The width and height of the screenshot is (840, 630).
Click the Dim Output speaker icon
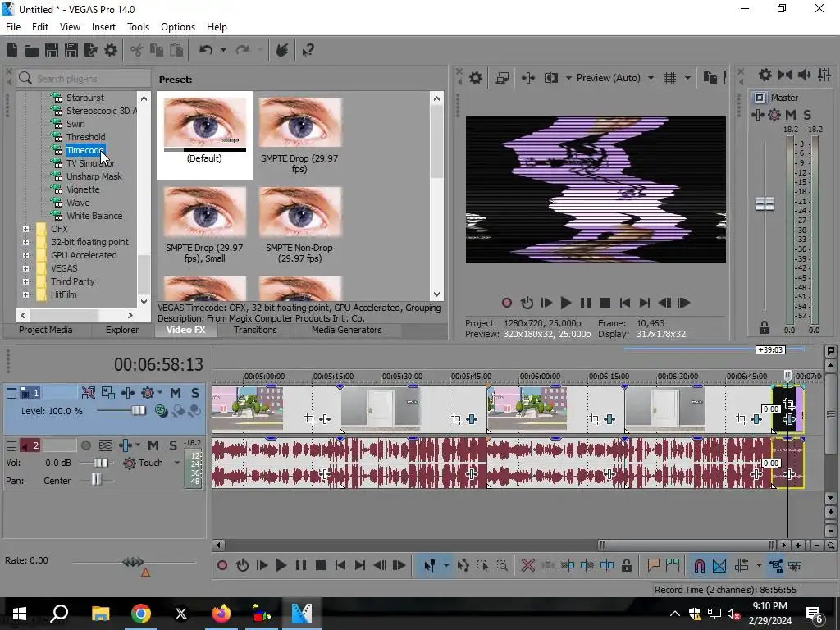click(805, 75)
